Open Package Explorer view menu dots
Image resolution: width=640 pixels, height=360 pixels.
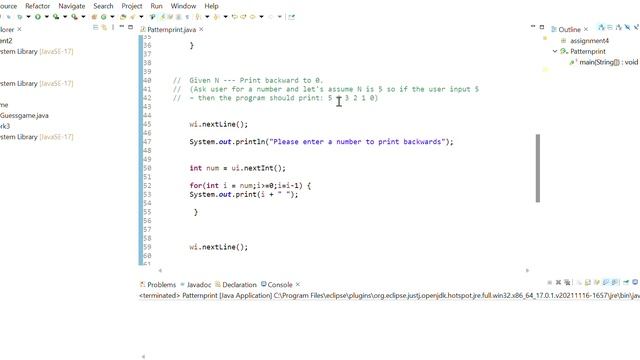113,27
